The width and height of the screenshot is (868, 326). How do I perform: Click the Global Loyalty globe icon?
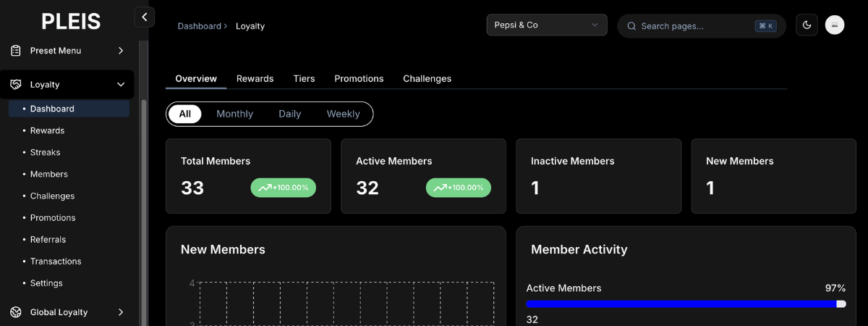(16, 312)
